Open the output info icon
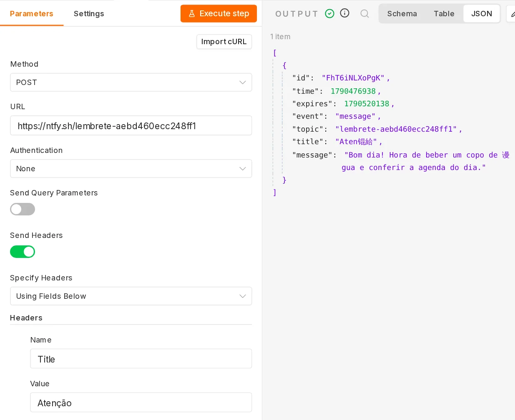The width and height of the screenshot is (515, 420). coord(345,13)
